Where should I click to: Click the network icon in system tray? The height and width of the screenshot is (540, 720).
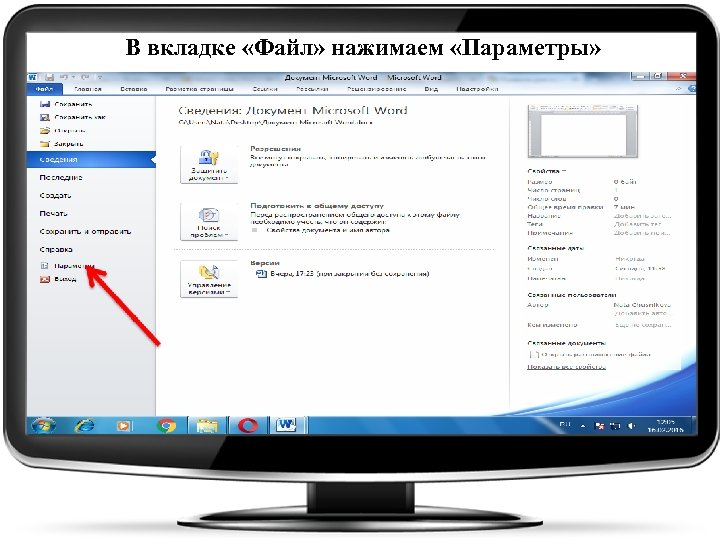click(x=615, y=426)
